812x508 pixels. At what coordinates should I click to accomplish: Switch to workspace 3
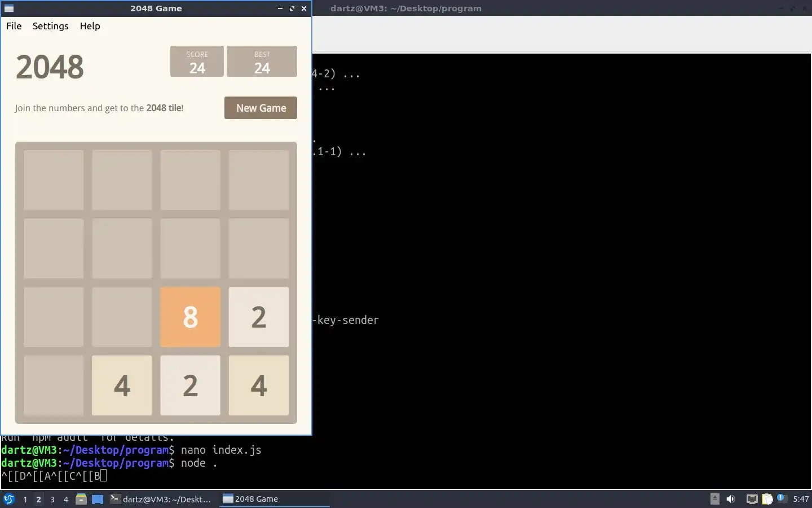(x=52, y=499)
